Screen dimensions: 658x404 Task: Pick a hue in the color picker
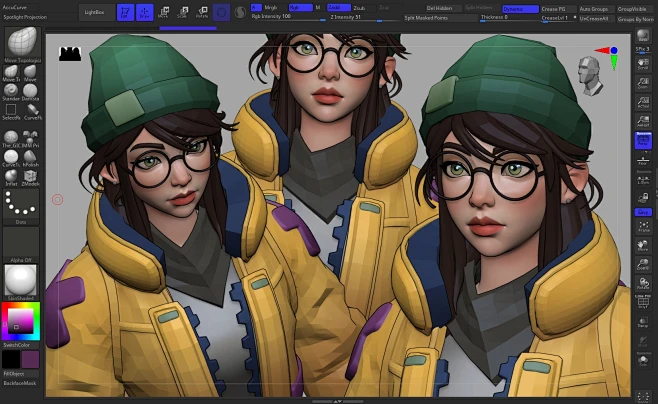tap(21, 321)
